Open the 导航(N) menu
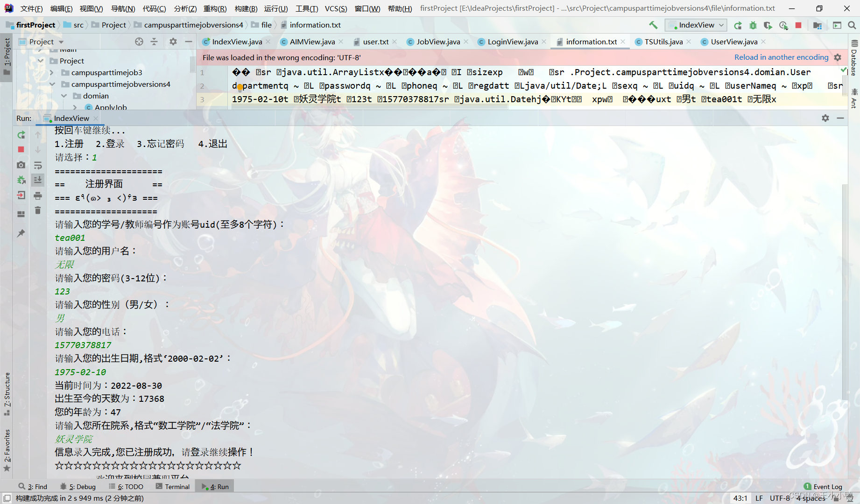 point(123,8)
